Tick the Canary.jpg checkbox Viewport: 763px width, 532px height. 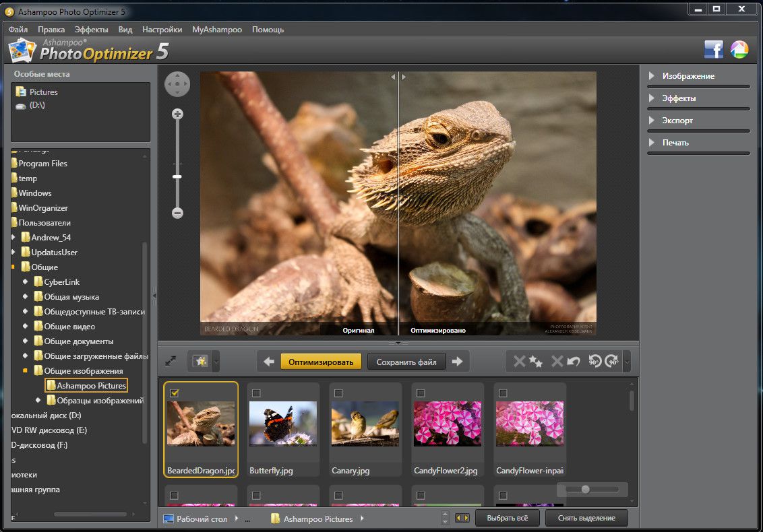[x=338, y=393]
